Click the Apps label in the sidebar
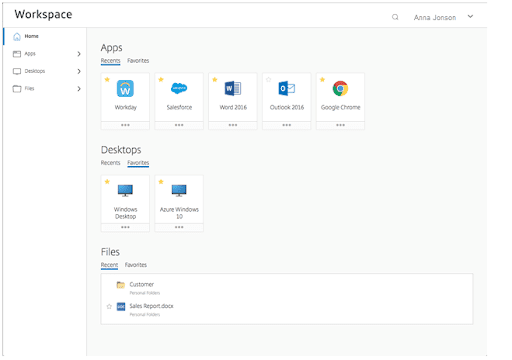This screenshot has height=360, width=512. coord(30,54)
